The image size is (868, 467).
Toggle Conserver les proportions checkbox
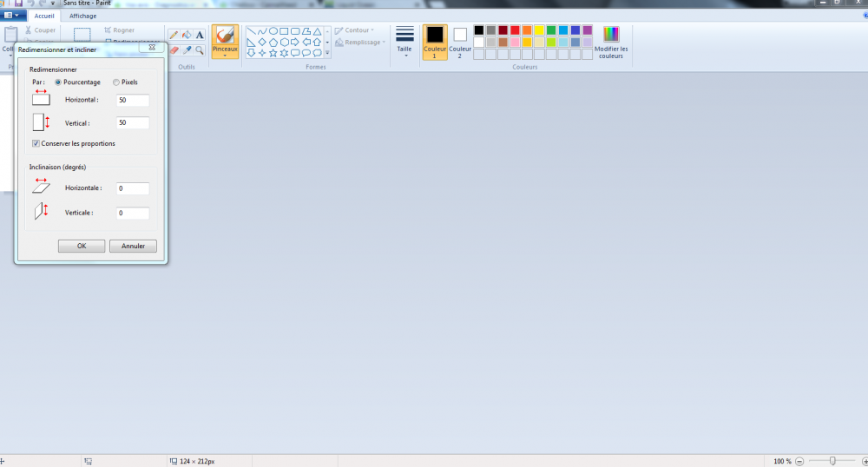(36, 144)
